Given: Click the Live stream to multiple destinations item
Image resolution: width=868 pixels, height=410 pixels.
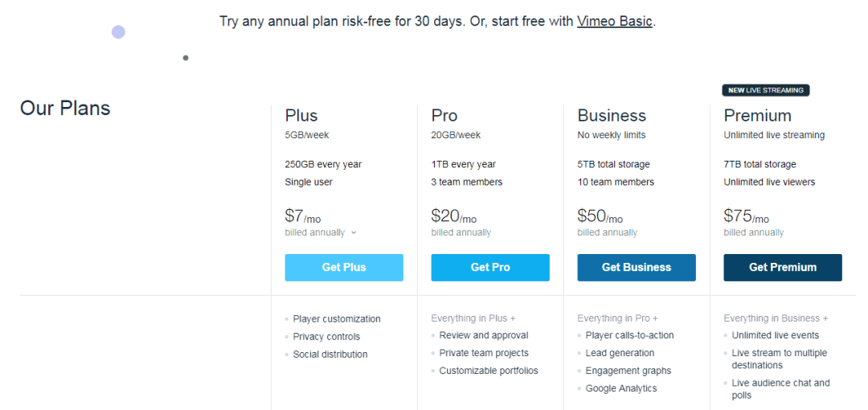Looking at the screenshot, I should click(x=780, y=359).
